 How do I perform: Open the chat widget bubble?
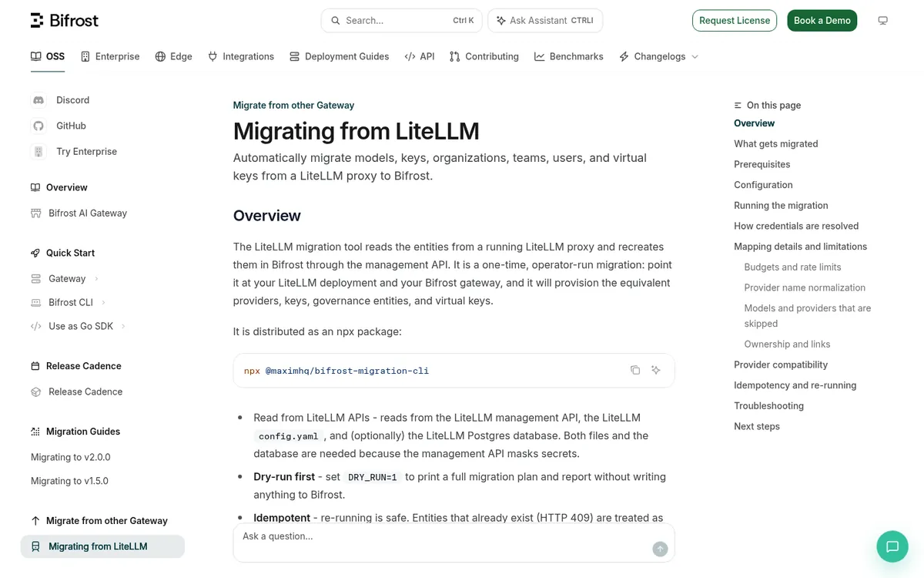click(x=892, y=547)
